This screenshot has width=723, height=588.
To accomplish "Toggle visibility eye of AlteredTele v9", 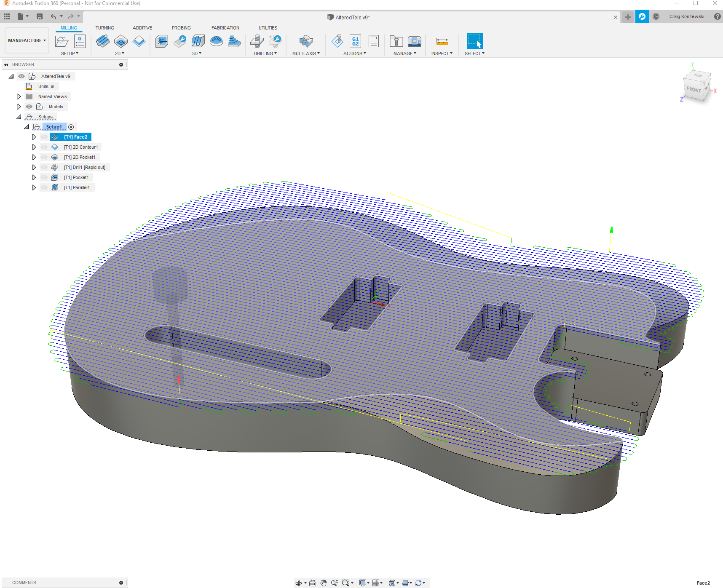I will coord(21,76).
